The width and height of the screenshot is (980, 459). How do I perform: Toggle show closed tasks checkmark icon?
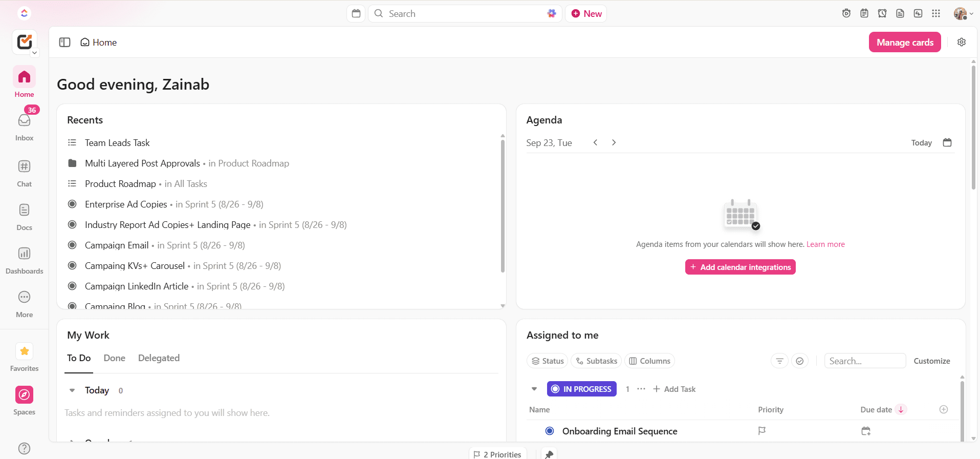tap(799, 361)
